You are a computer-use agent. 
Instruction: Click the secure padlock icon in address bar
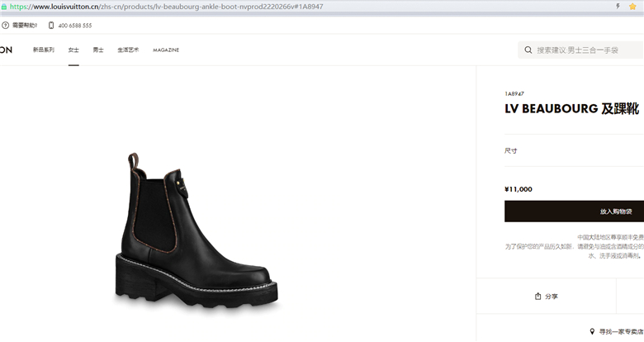(4, 7)
